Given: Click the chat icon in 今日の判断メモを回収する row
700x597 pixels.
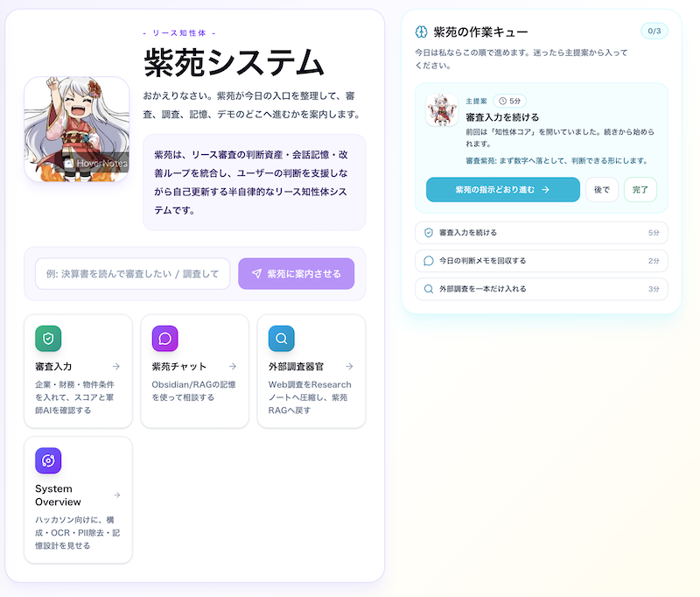Looking at the screenshot, I should 429,261.
